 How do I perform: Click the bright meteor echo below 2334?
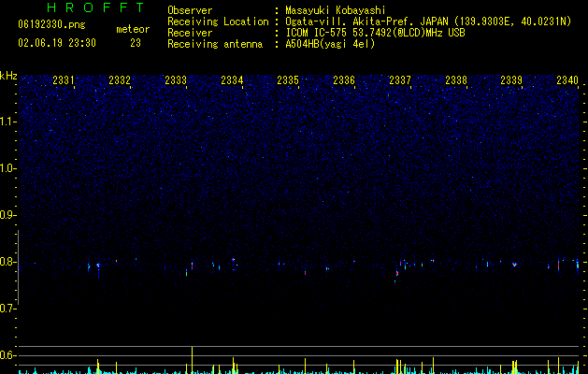[x=234, y=260]
